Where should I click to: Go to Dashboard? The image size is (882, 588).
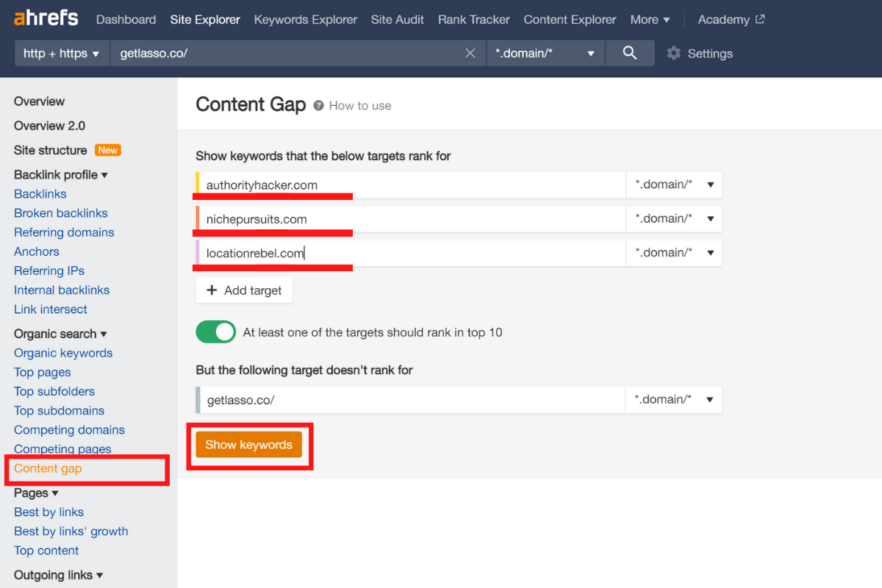126,20
